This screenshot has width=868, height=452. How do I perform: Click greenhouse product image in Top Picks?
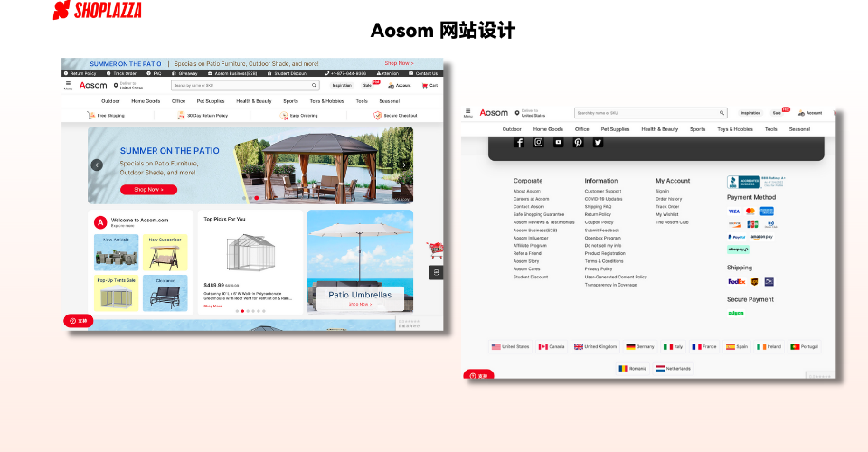pyautogui.click(x=250, y=252)
